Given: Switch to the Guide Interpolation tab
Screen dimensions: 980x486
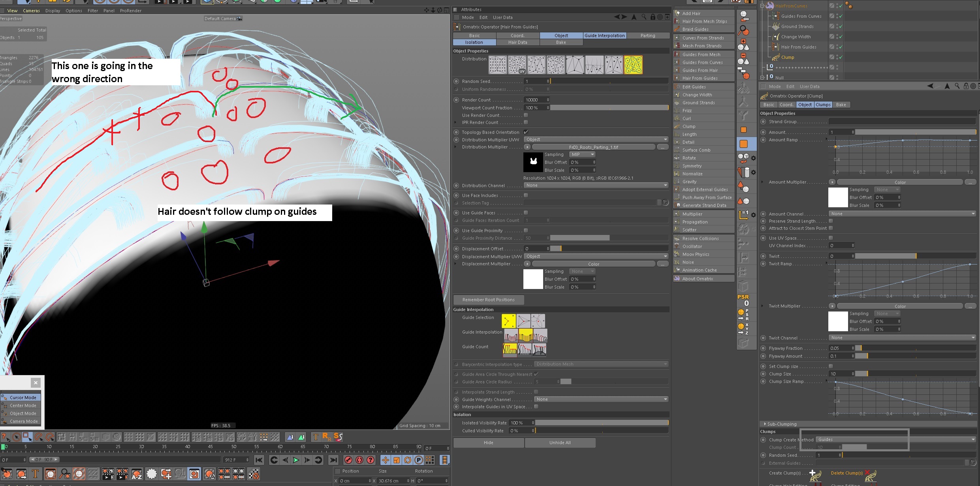Looking at the screenshot, I should tap(604, 36).
